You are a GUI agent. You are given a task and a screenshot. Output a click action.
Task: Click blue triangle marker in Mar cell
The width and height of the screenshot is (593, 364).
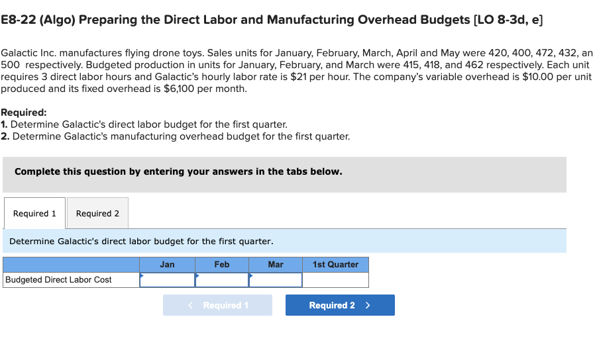coord(251,275)
